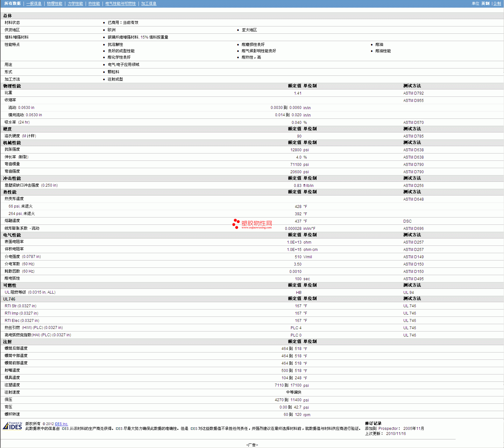Go to the 加工信息 tab

tap(149, 4)
